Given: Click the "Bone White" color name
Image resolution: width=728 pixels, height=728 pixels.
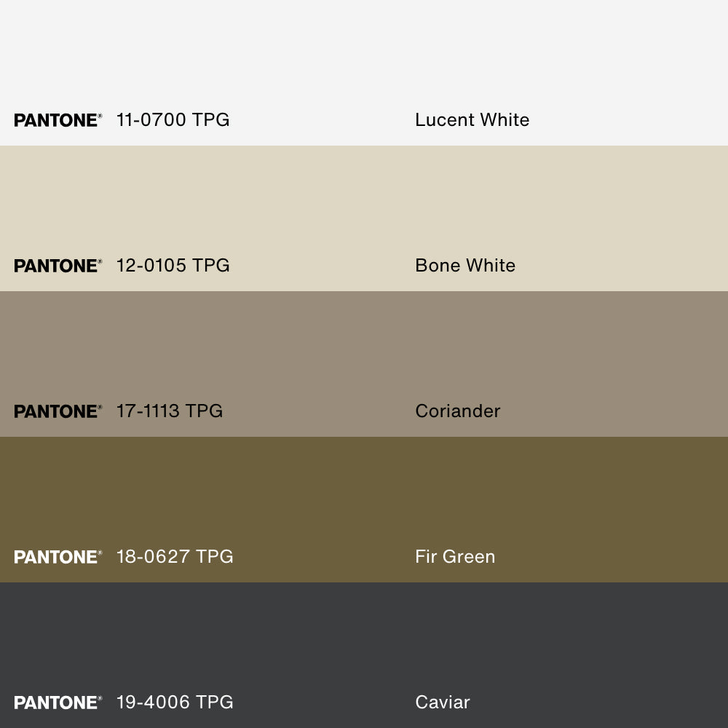Looking at the screenshot, I should click(465, 266).
